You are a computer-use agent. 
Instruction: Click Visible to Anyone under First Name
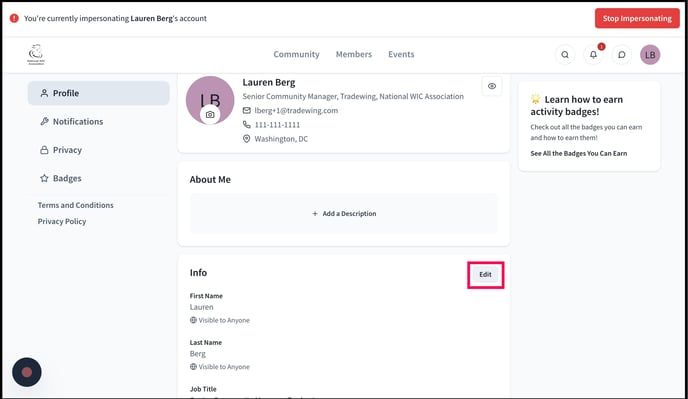tap(219, 320)
